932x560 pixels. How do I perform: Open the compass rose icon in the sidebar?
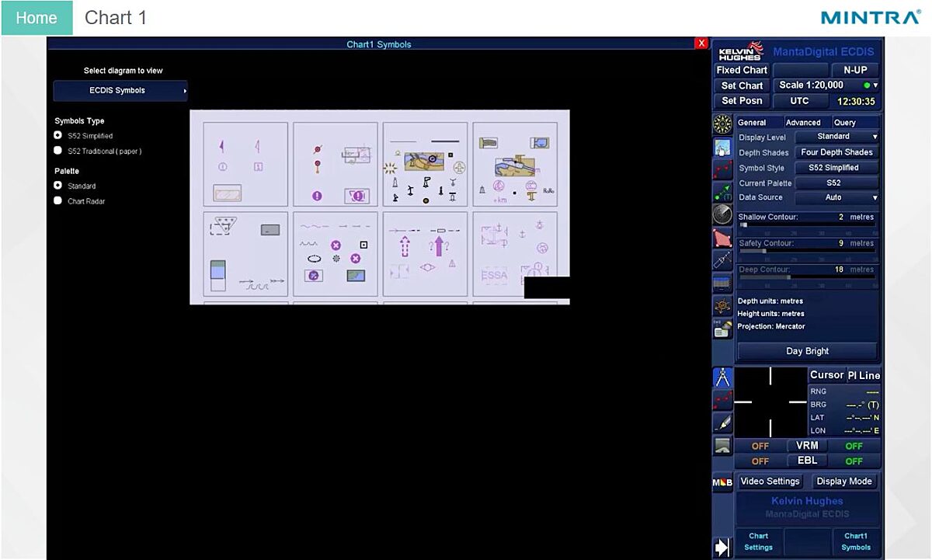[723, 124]
